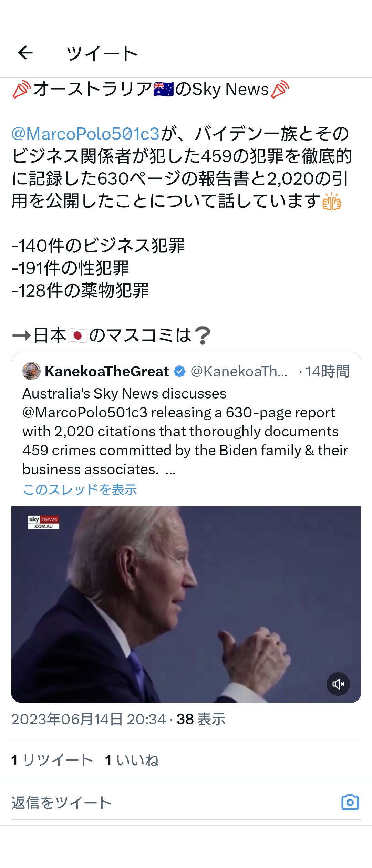The image size is (372, 868).
Task: Click the @KanekoaTh... handle
Action: [239, 371]
